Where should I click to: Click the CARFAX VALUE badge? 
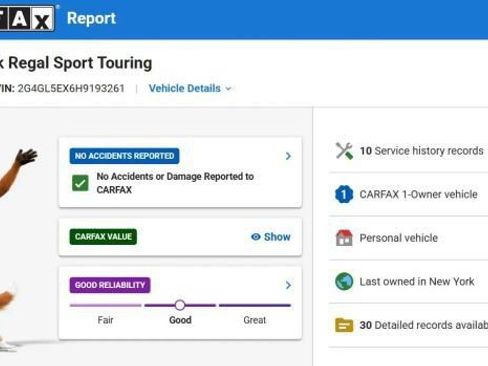(x=103, y=237)
